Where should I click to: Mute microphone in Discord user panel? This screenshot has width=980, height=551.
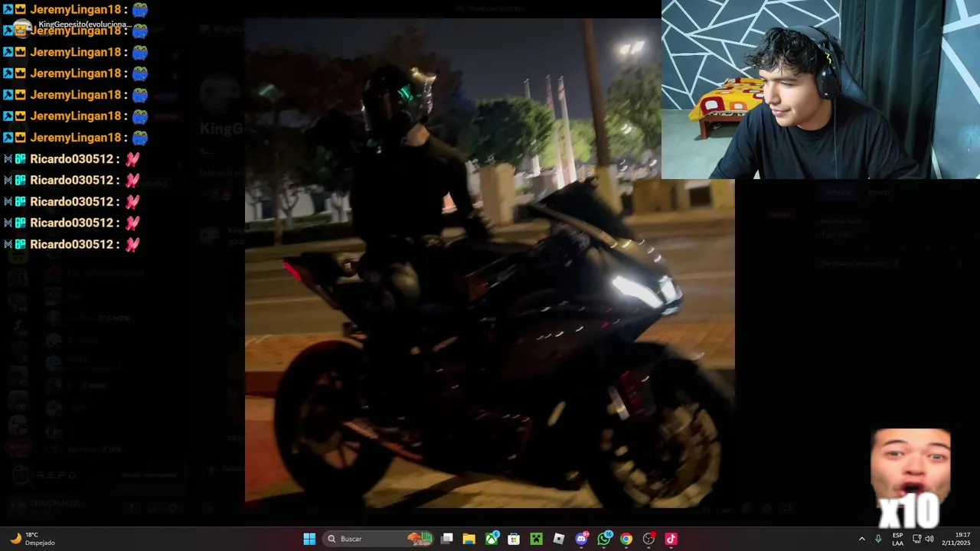131,507
